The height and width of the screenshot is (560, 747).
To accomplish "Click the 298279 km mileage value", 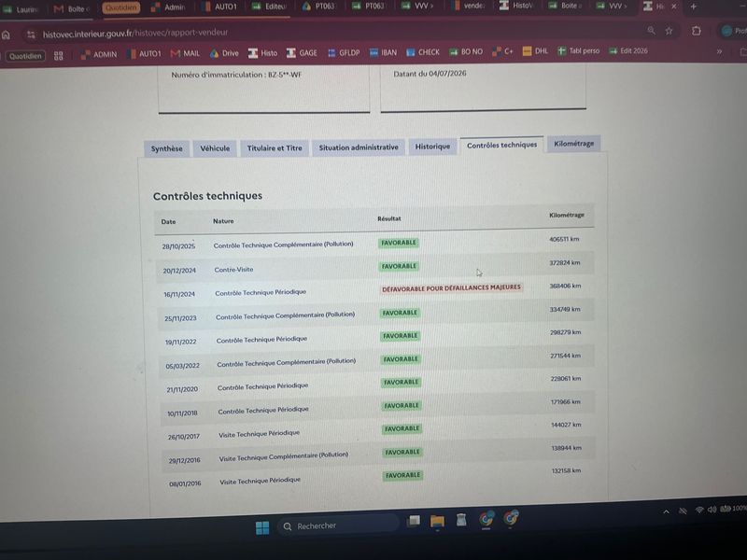I will [x=565, y=332].
